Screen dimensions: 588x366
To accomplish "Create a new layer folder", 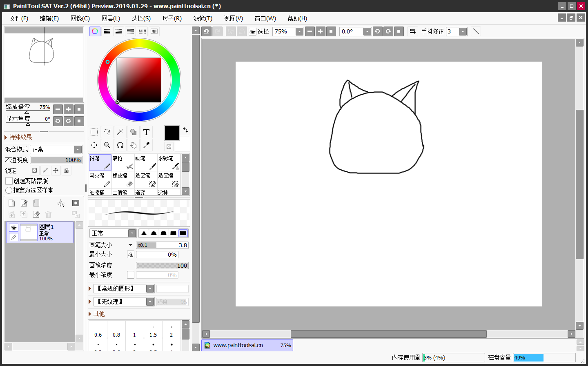I will [36, 203].
